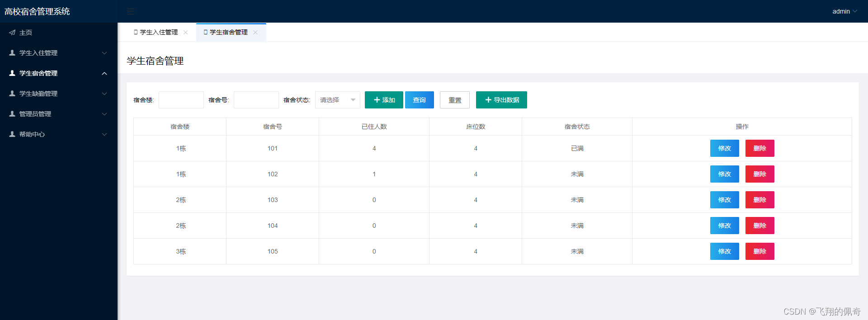Click 修改 for dormitory 105

(725, 251)
